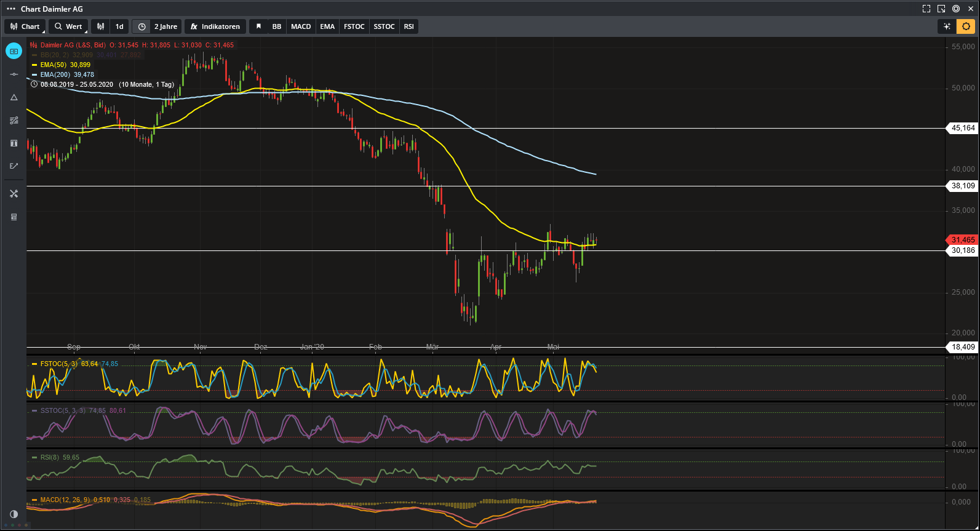Click the sparkle effects button
This screenshot has width=980, height=531.
947,26
